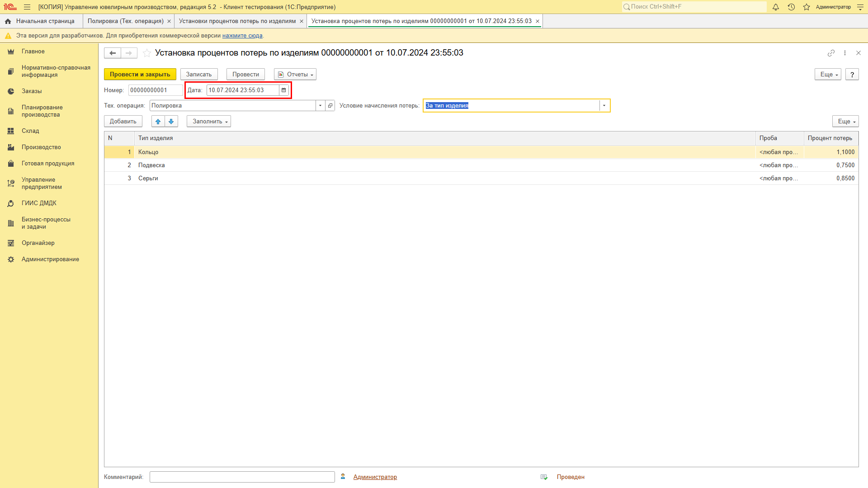Expand Условие начисления потерь dropdown arrow
This screenshot has width=868, height=488.
point(604,106)
